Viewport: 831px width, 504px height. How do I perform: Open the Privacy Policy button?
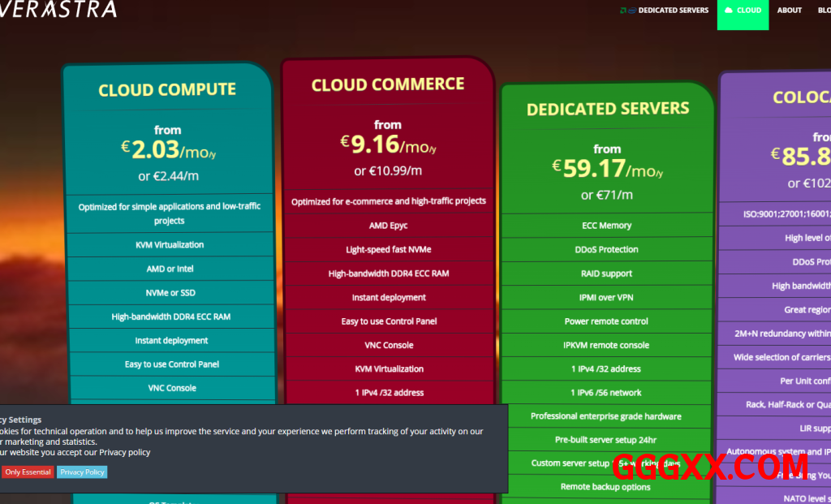point(82,472)
